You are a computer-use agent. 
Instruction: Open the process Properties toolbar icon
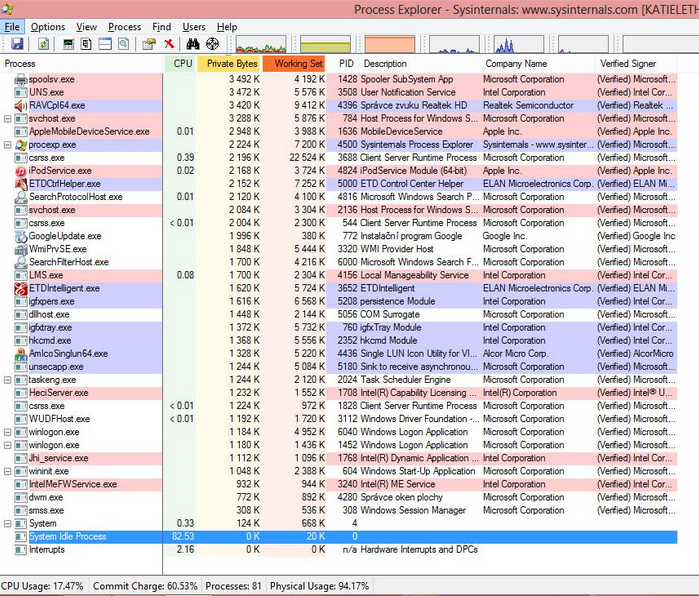(x=149, y=44)
